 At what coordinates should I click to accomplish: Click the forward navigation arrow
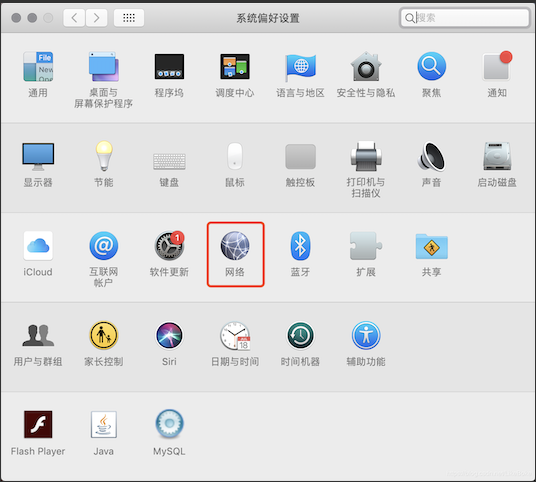pos(96,17)
